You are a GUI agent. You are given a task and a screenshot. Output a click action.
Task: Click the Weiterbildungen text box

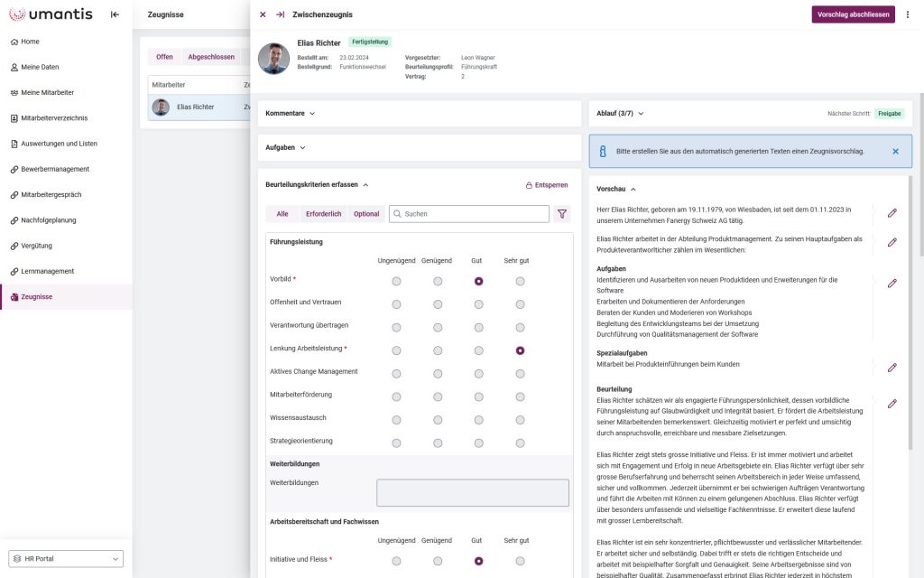[x=472, y=492]
